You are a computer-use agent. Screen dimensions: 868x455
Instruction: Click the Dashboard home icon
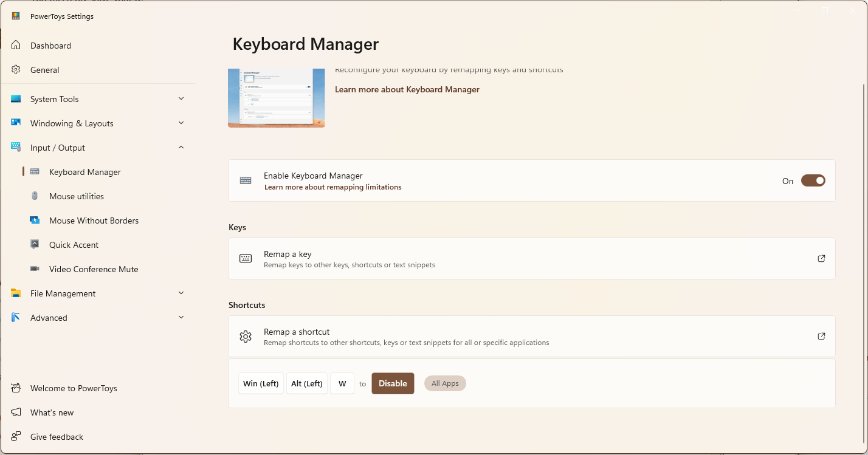pos(16,46)
